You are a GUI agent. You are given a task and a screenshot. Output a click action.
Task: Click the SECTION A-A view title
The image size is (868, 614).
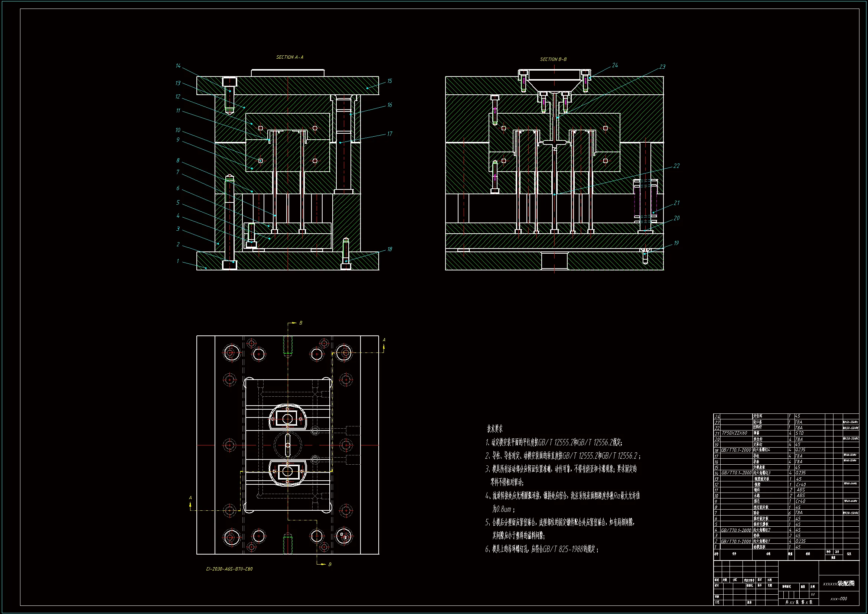tap(290, 57)
